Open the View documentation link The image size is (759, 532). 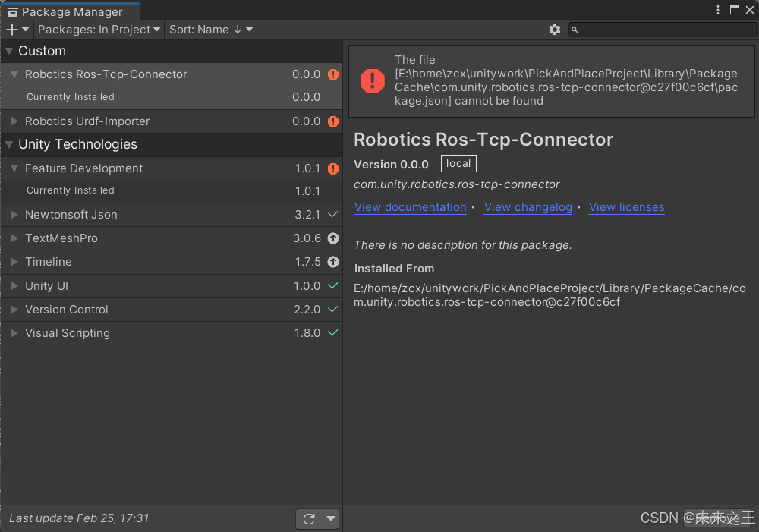(411, 207)
